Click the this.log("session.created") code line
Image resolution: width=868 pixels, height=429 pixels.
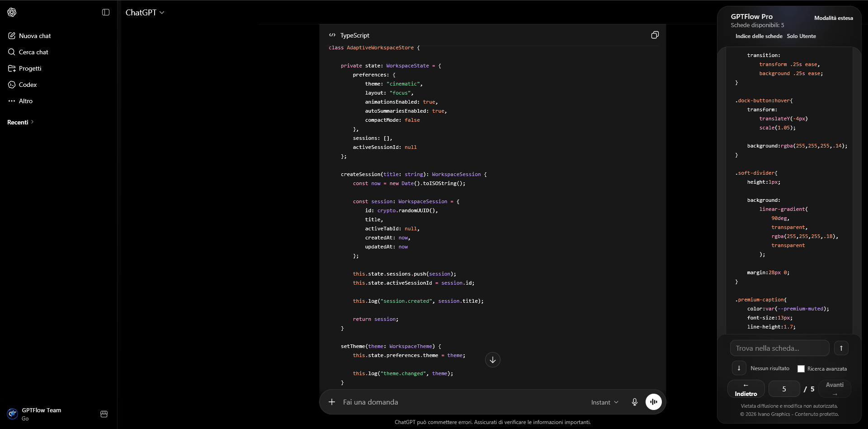(x=418, y=301)
